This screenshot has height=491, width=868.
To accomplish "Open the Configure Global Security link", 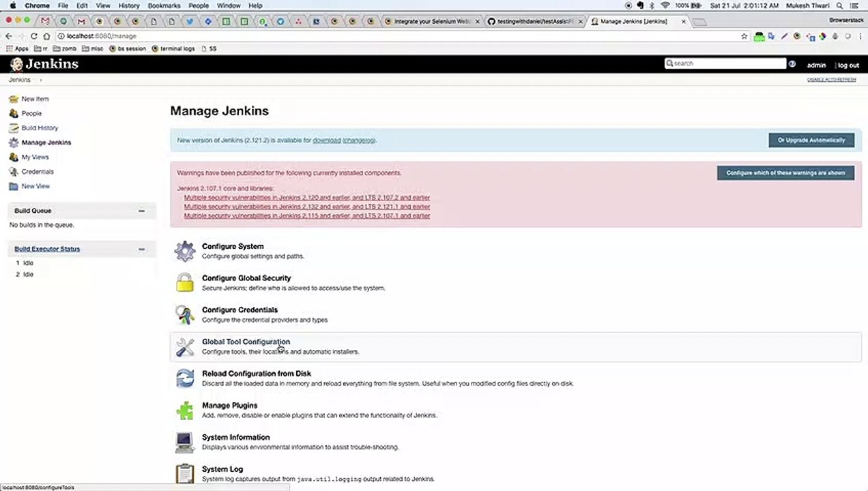I will point(246,278).
